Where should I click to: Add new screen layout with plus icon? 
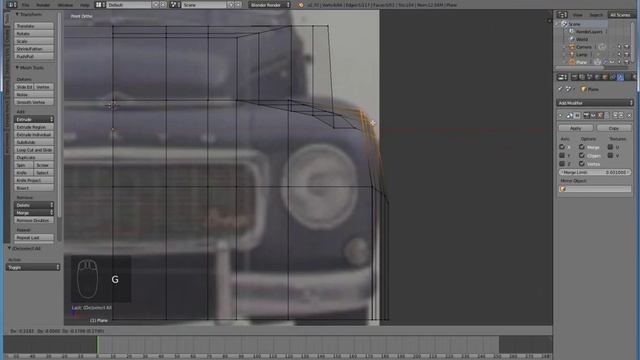[156, 5]
